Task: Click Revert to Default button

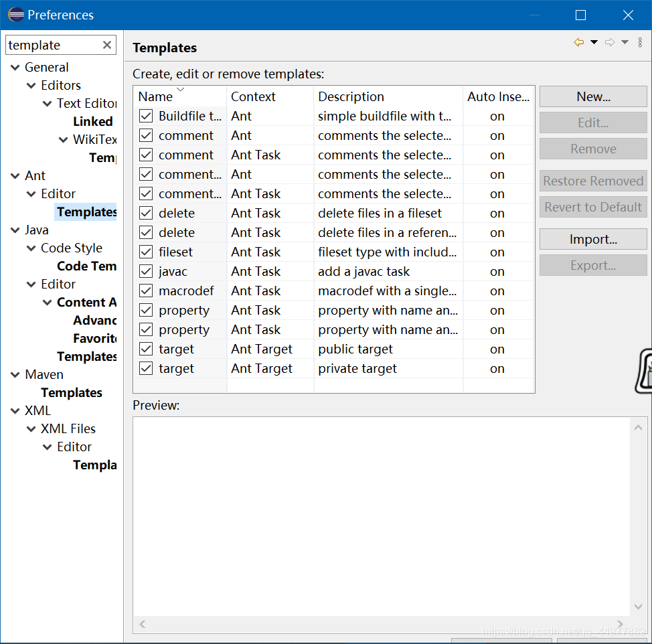Action: pos(593,207)
